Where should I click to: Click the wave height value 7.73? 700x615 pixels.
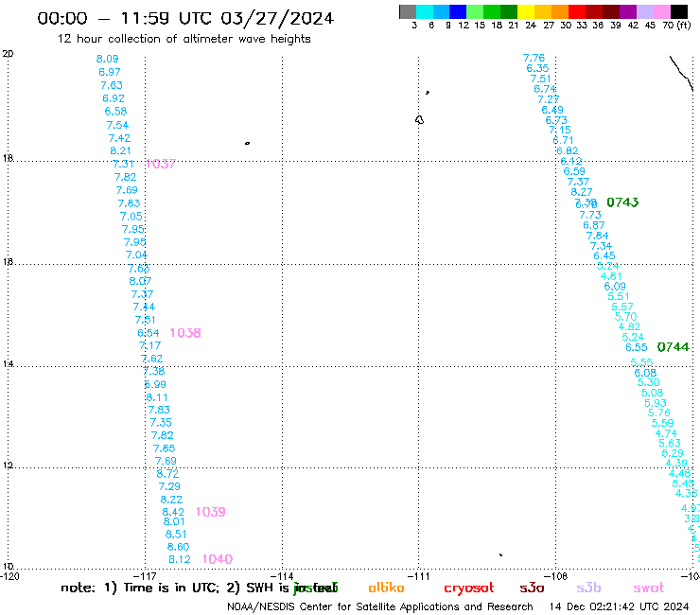click(590, 216)
